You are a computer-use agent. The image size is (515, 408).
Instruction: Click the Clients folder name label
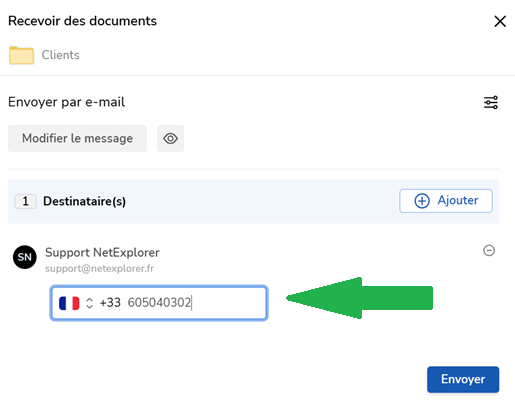pyautogui.click(x=60, y=55)
